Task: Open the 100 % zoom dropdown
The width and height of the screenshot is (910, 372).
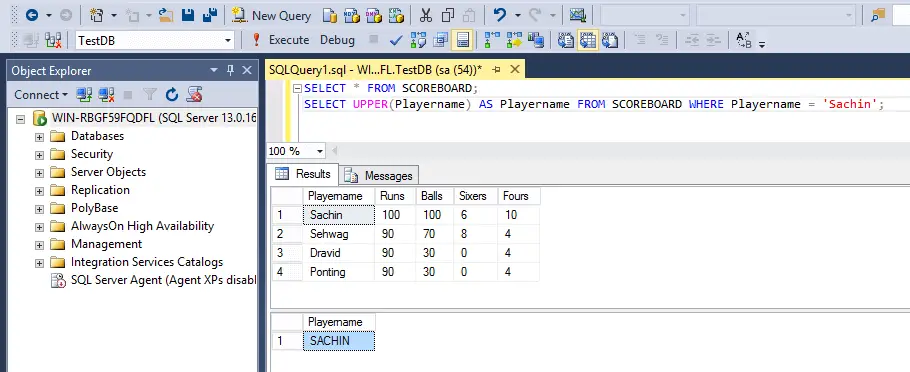Action: click(320, 151)
